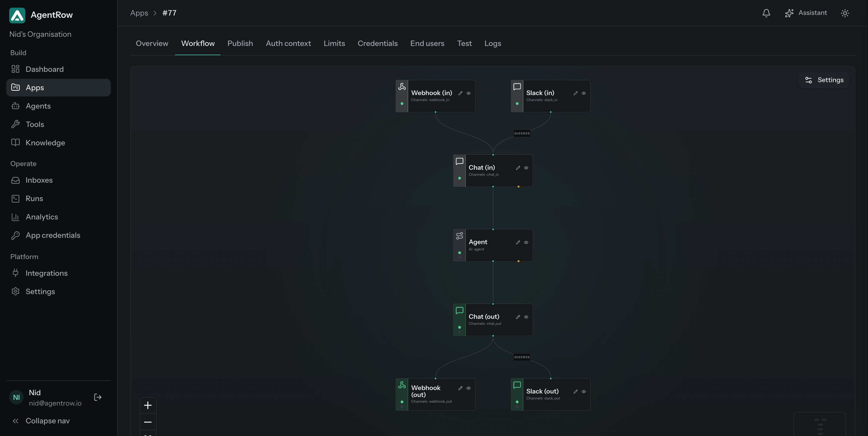Click the log out icon beside Nid
The image size is (868, 436).
pos(98,397)
